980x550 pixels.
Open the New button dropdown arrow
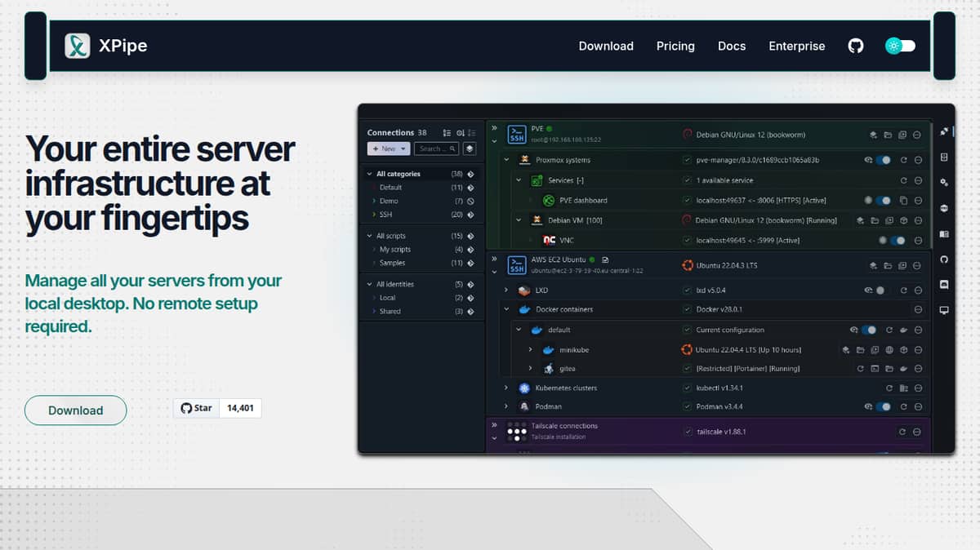coord(405,149)
